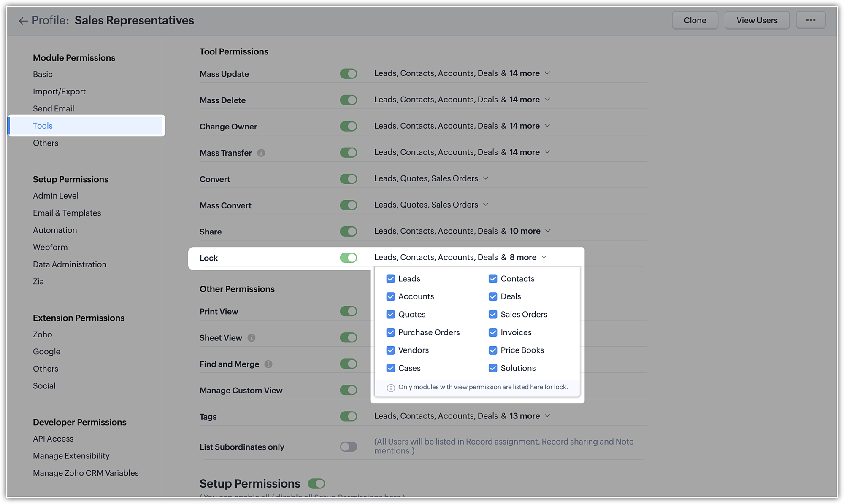
Task: Turn off the Lock permission toggle
Action: tap(349, 258)
